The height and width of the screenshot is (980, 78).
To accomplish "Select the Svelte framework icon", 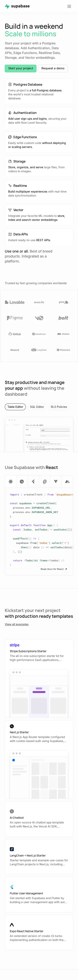I will (x=44, y=482).
